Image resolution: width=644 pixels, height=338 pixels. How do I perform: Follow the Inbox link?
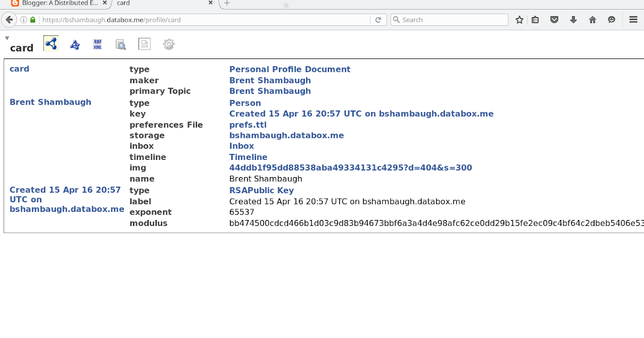pos(241,146)
